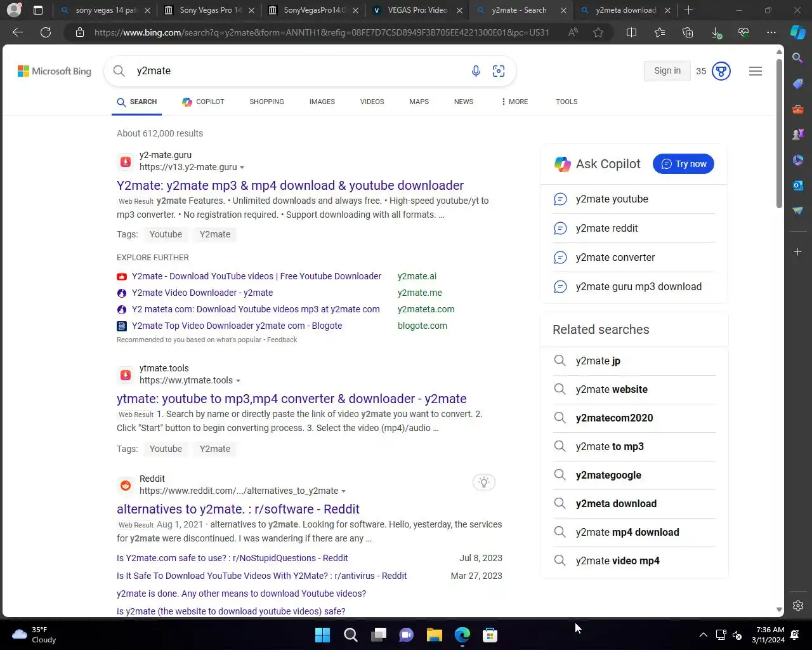
Task: Open 'Y2mate Video Downloader - y2mate' link
Action: (x=202, y=293)
